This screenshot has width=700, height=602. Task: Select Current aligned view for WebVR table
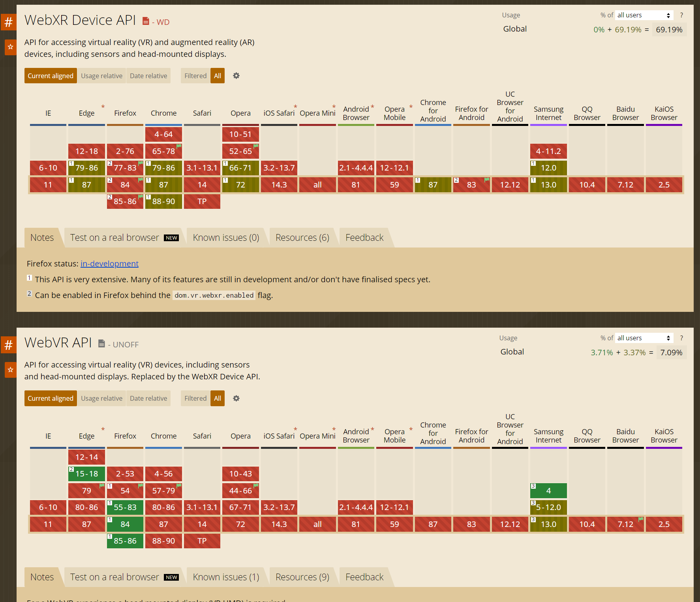click(x=51, y=398)
